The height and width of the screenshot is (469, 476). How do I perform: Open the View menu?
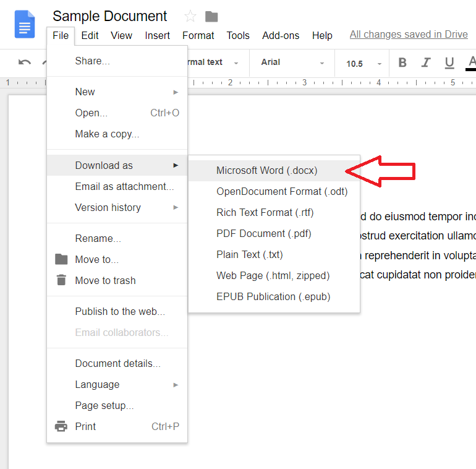pos(121,35)
